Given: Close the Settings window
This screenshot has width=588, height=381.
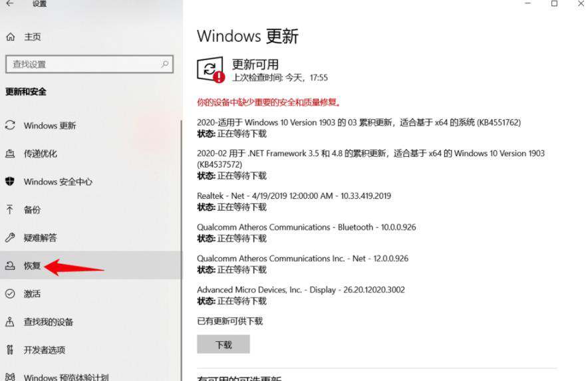Looking at the screenshot, I should (581, 3).
